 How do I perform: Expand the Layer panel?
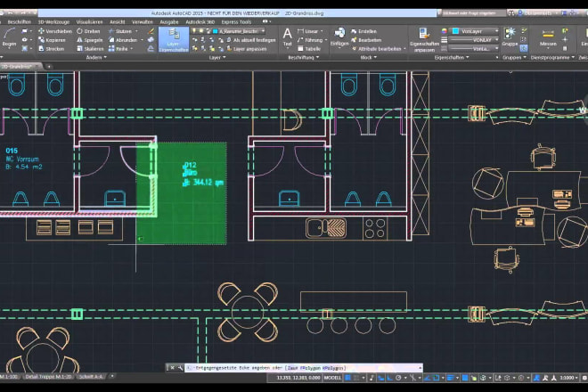(217, 57)
